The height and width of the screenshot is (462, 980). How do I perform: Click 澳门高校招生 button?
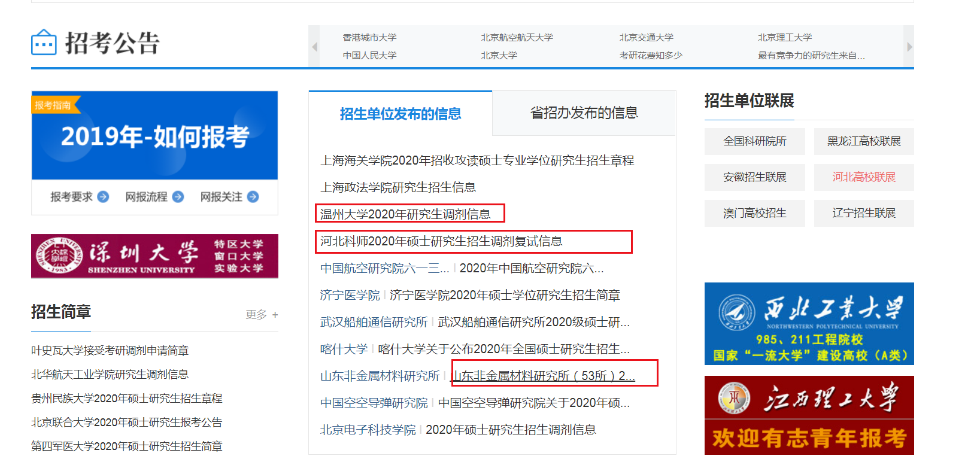coord(754,213)
